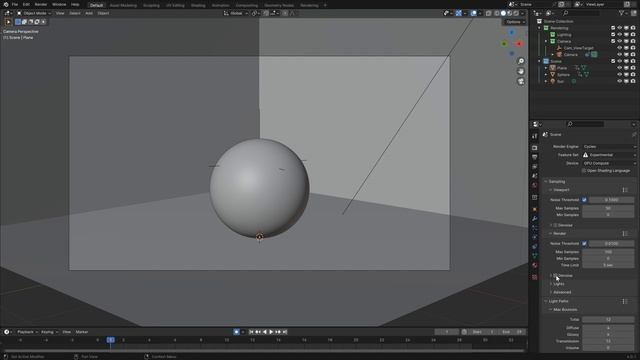Image resolution: width=640 pixels, height=360 pixels.
Task: Switch to the Sculpting workspace tab
Action: [151, 5]
